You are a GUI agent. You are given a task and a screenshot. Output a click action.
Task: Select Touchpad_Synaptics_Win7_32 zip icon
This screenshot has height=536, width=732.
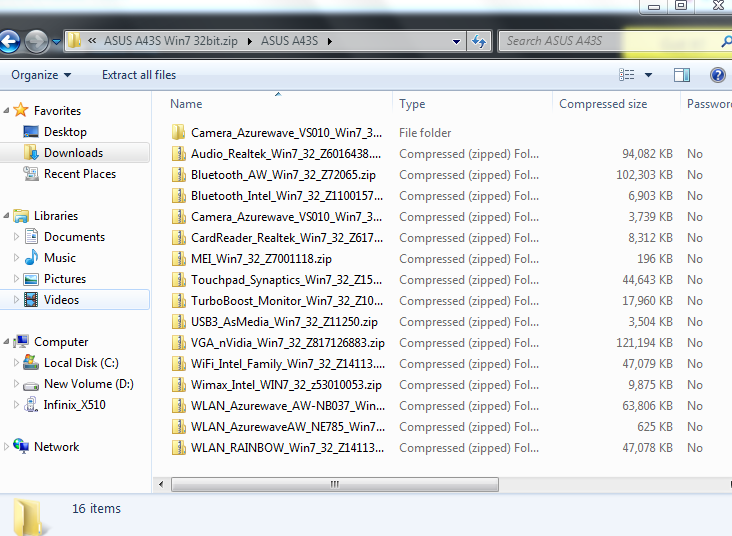[178, 280]
